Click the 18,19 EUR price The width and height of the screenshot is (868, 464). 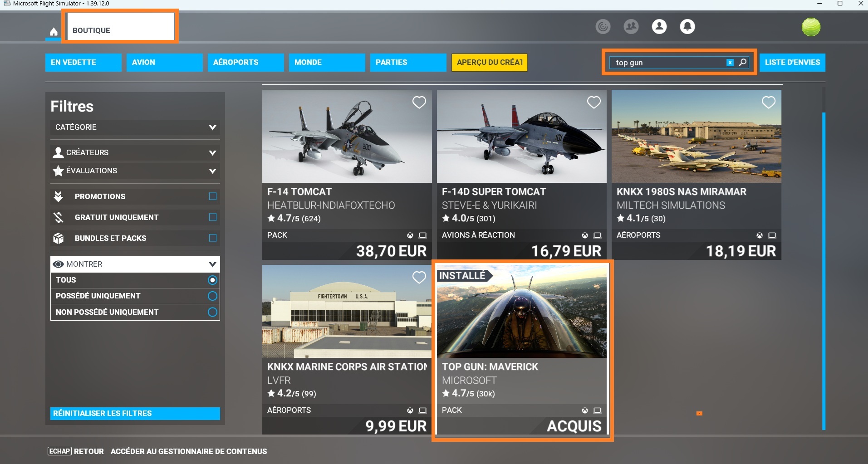coord(741,251)
